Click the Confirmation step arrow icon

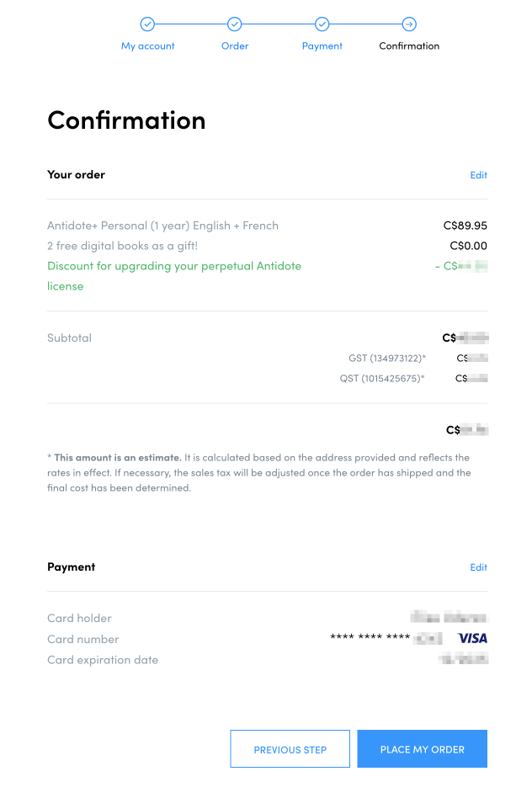(409, 24)
